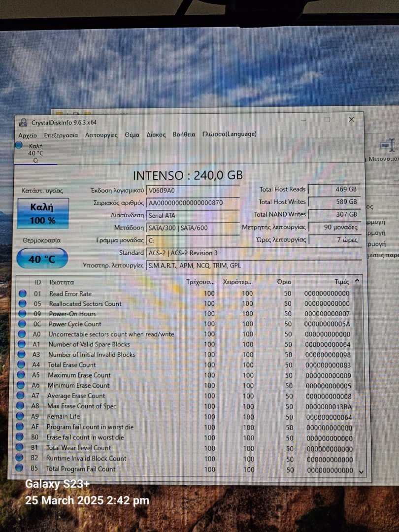
Task: Click the Ιδιότητα column header
Action: tap(62, 282)
